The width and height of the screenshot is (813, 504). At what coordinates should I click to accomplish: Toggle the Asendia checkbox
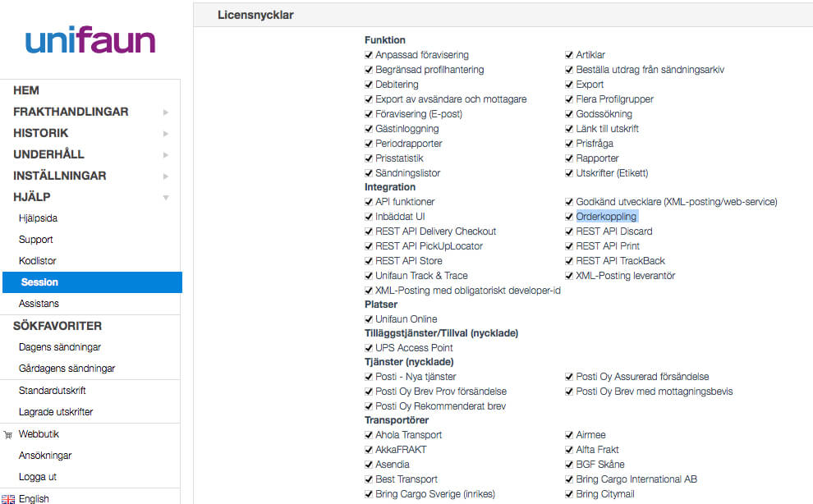369,465
